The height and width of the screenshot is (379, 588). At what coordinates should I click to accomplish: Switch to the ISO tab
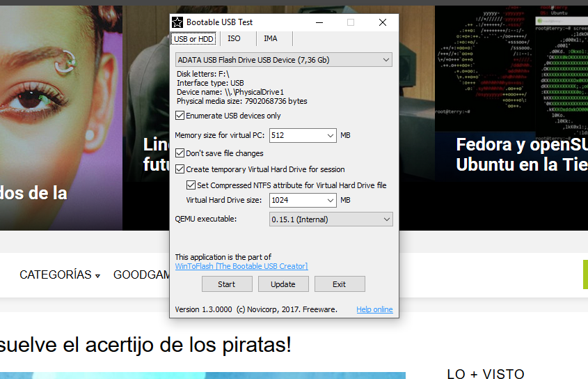(234, 39)
